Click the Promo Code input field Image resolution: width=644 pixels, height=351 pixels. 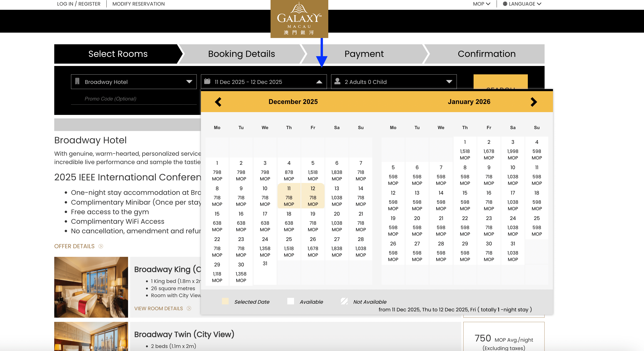[x=134, y=99]
